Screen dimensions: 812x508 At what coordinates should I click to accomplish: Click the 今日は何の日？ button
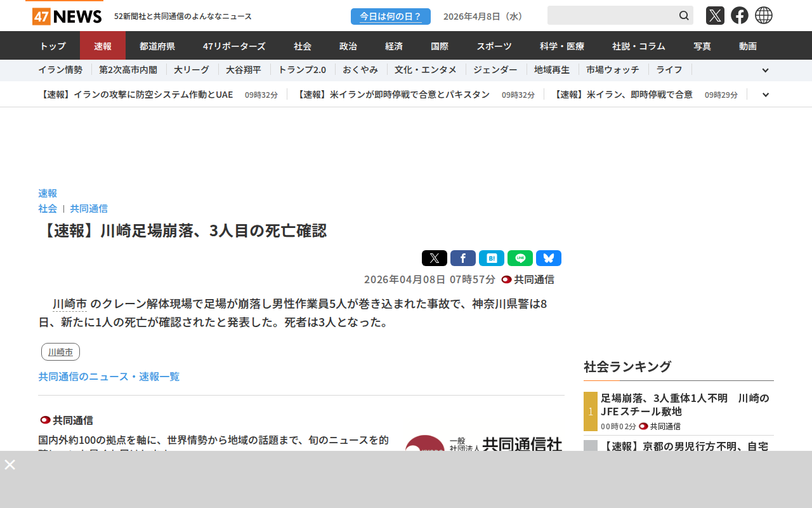point(391,17)
